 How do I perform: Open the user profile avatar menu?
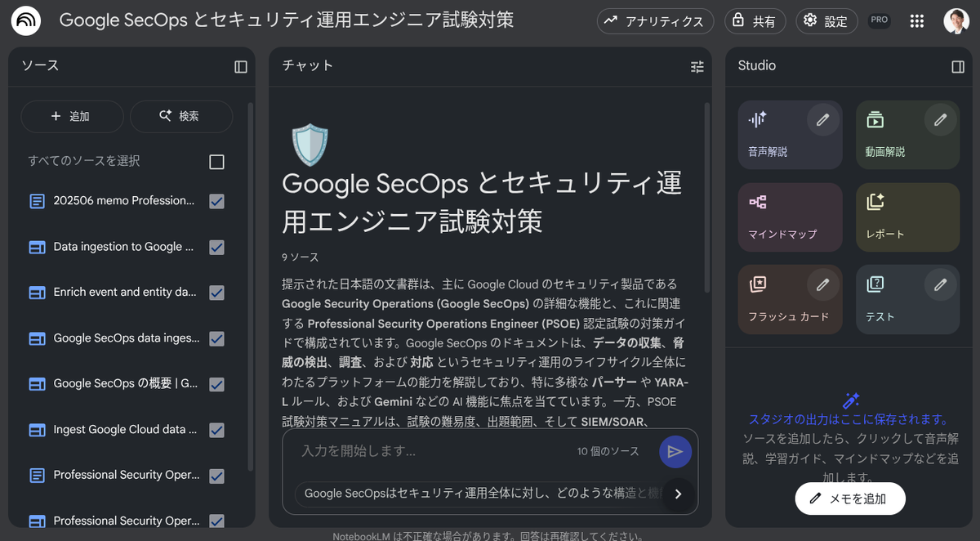pos(956,21)
